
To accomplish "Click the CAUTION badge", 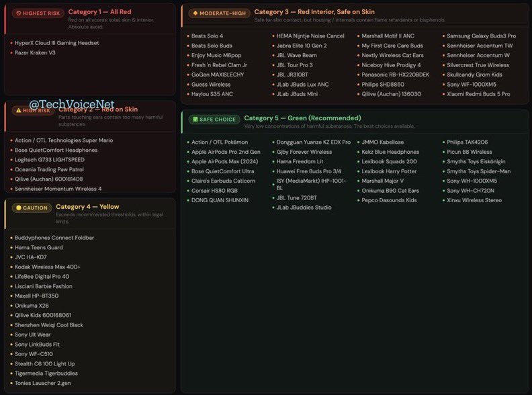I will pyautogui.click(x=32, y=208).
